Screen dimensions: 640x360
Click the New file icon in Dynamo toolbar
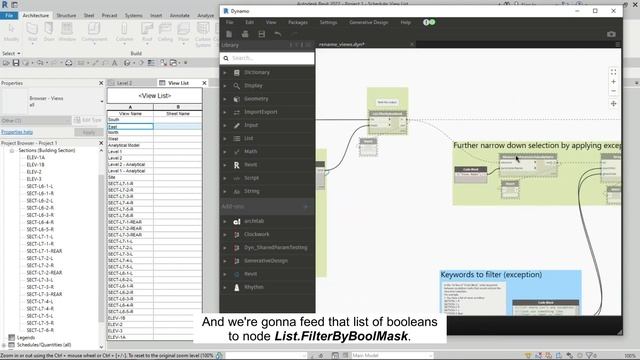[229, 34]
